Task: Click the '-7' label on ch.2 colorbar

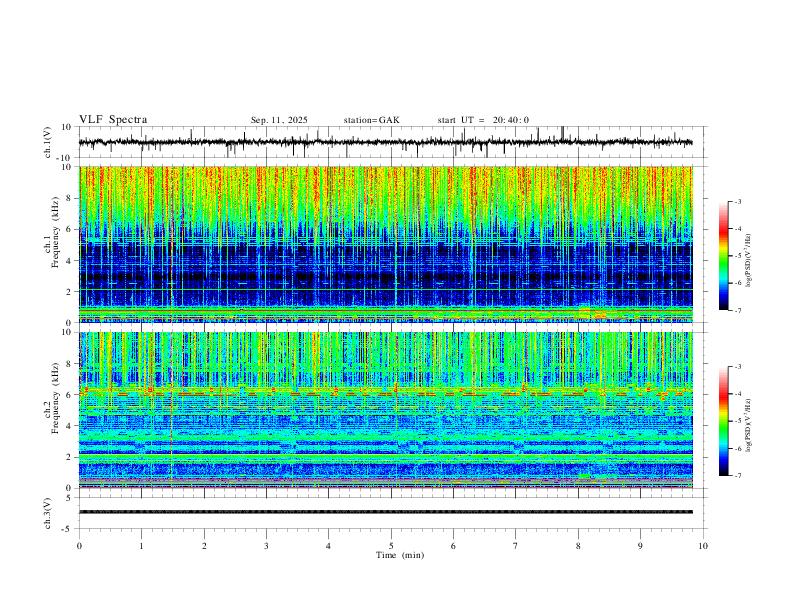Action: (x=738, y=476)
